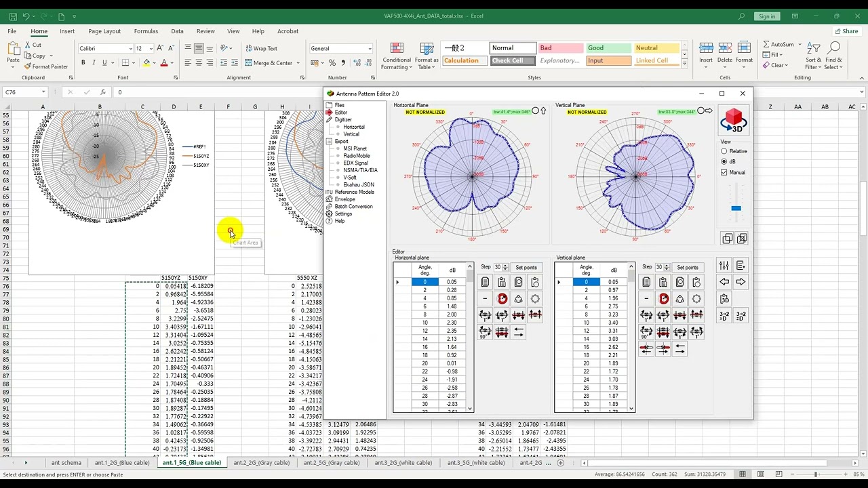The image size is (868, 488).
Task: Open the General number format dropdown
Action: point(370,49)
